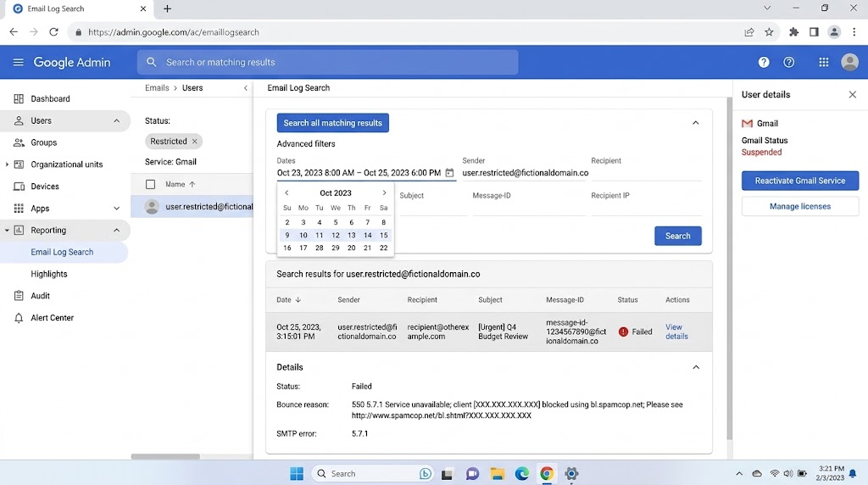Image resolution: width=868 pixels, height=485 pixels.
Task: Expand the Apps section in the sidebar
Action: (116, 209)
